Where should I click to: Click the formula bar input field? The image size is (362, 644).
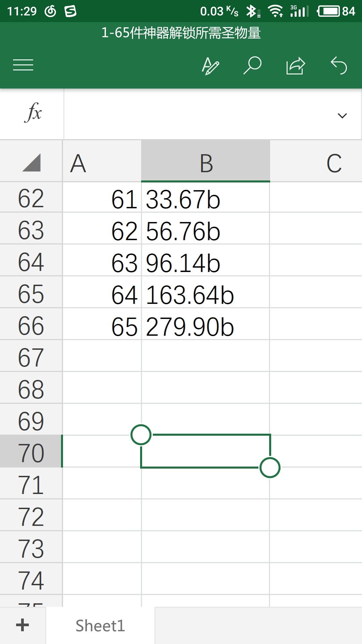[200, 114]
